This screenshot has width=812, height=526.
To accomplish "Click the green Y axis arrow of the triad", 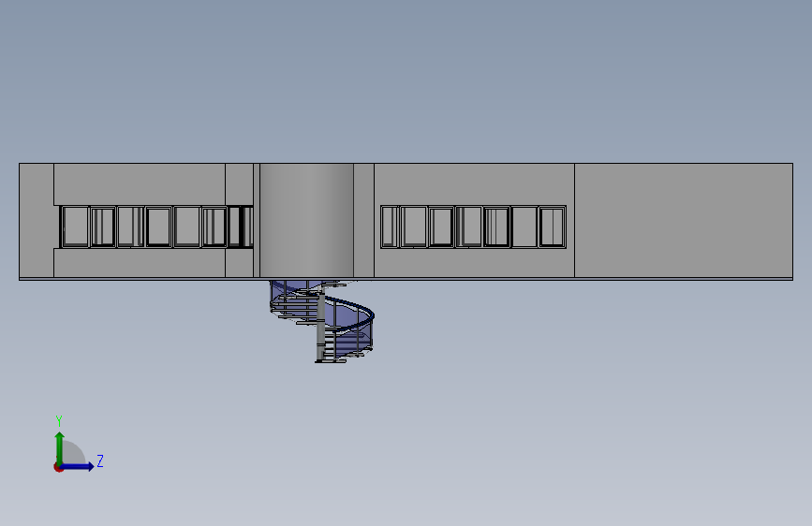I will point(60,447).
